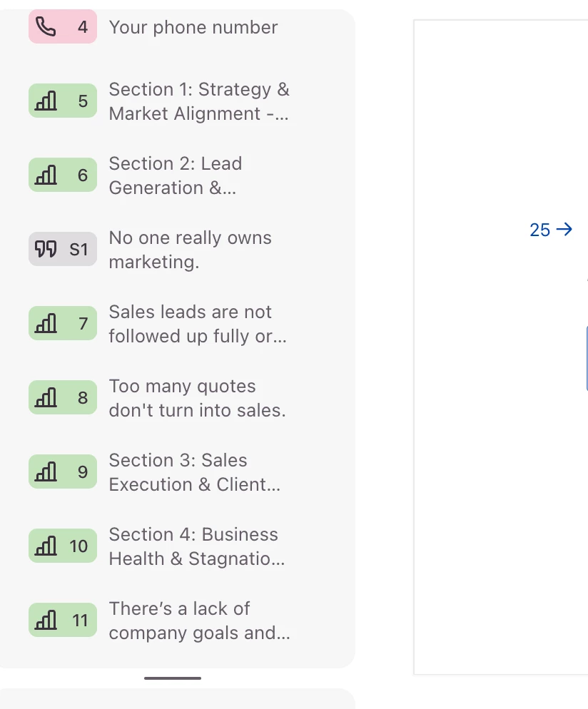Viewport: 588px width, 709px height.
Task: Open the 'Your phone number' question
Action: tap(193, 28)
